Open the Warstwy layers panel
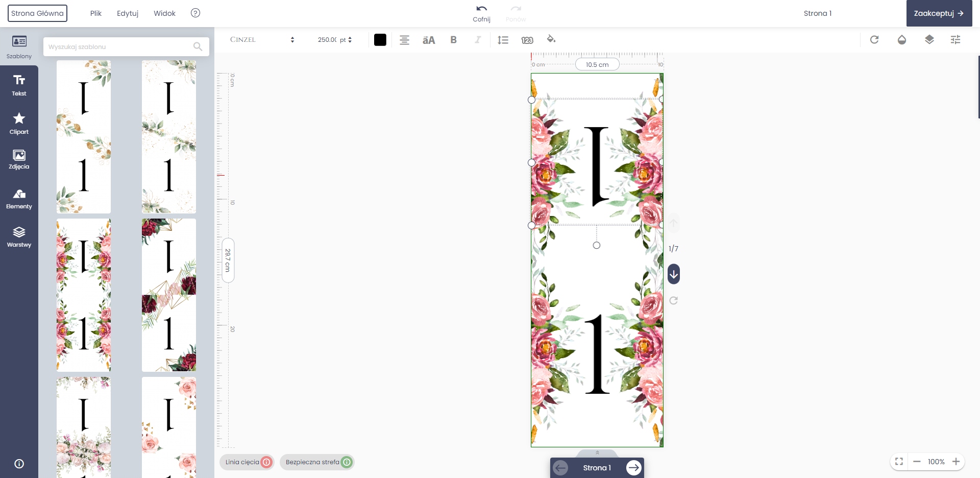The image size is (980, 478). [19, 237]
